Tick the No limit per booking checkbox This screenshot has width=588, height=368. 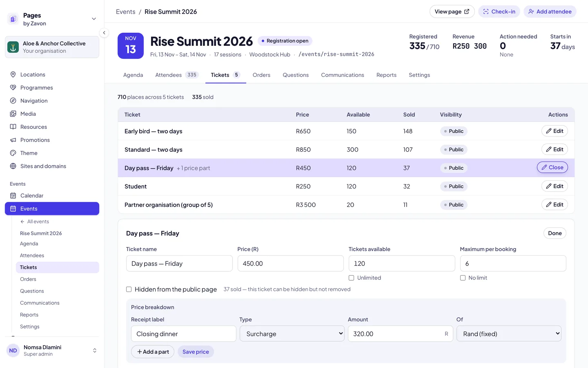tap(463, 278)
